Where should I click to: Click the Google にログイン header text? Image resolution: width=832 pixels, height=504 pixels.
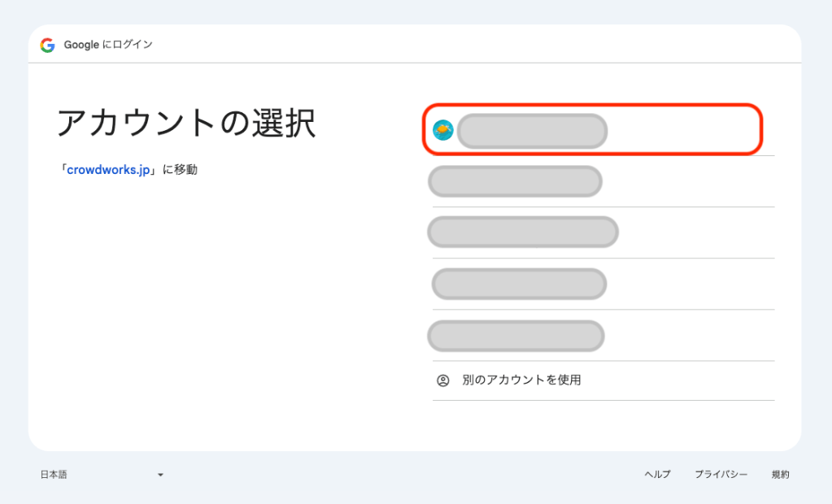108,45
